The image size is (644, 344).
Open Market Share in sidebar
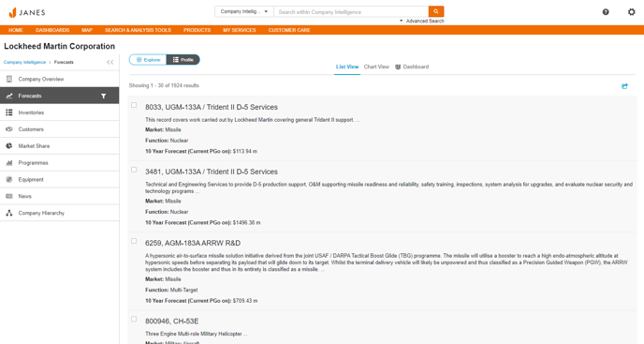pos(60,145)
